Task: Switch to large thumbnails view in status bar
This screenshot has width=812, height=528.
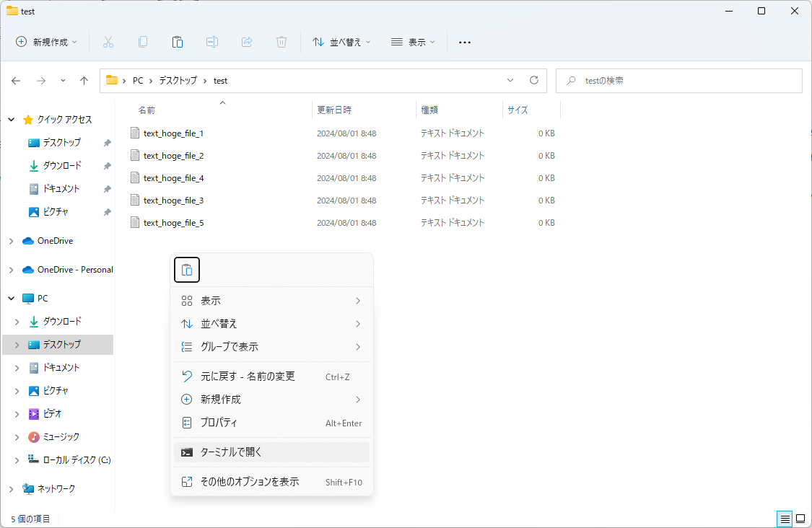Action: pyautogui.click(x=800, y=519)
